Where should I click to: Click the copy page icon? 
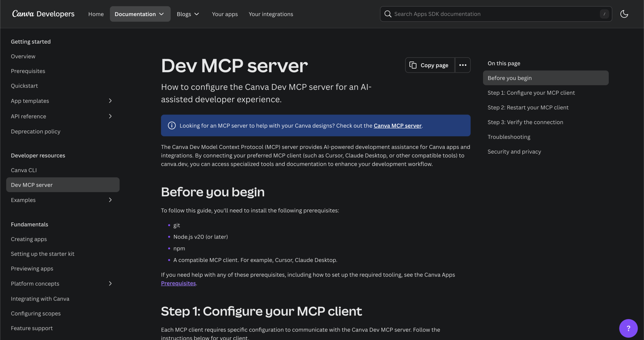click(x=413, y=65)
